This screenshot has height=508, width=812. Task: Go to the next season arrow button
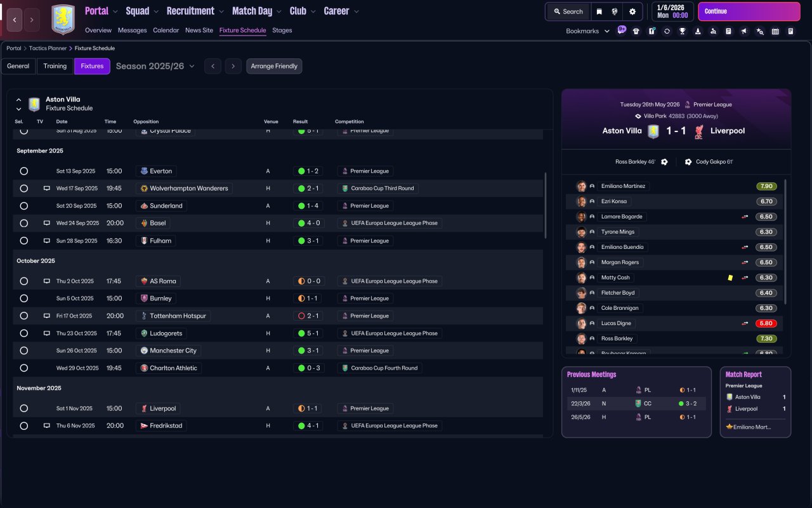tap(233, 66)
